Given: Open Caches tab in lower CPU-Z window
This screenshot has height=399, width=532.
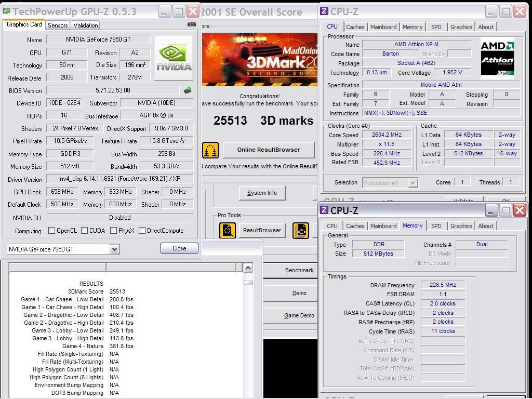Looking at the screenshot, I should click(x=355, y=226).
